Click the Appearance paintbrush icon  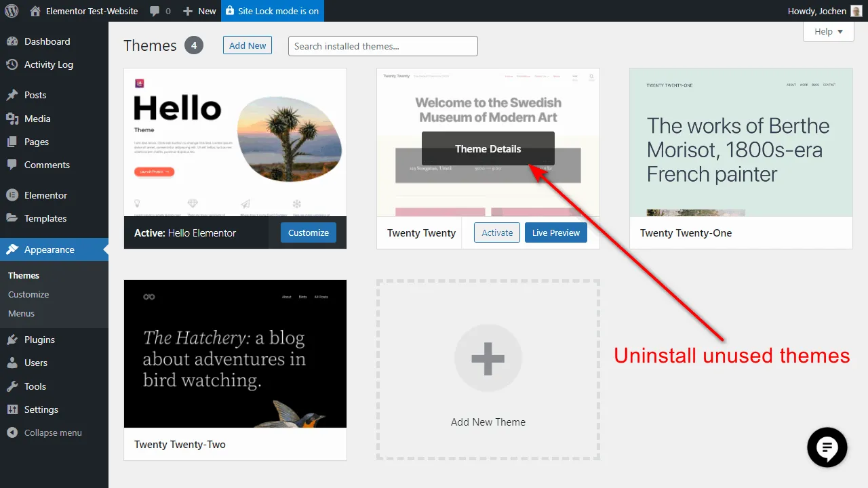point(12,249)
